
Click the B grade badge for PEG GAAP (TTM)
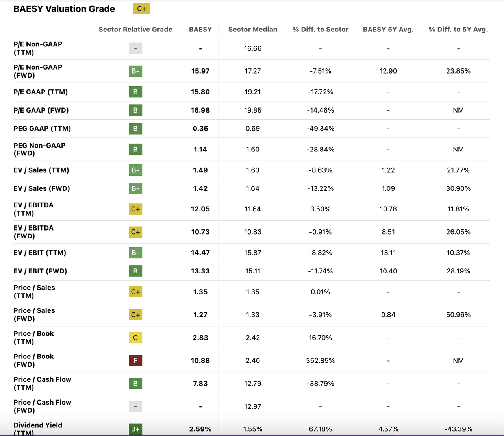(x=135, y=129)
